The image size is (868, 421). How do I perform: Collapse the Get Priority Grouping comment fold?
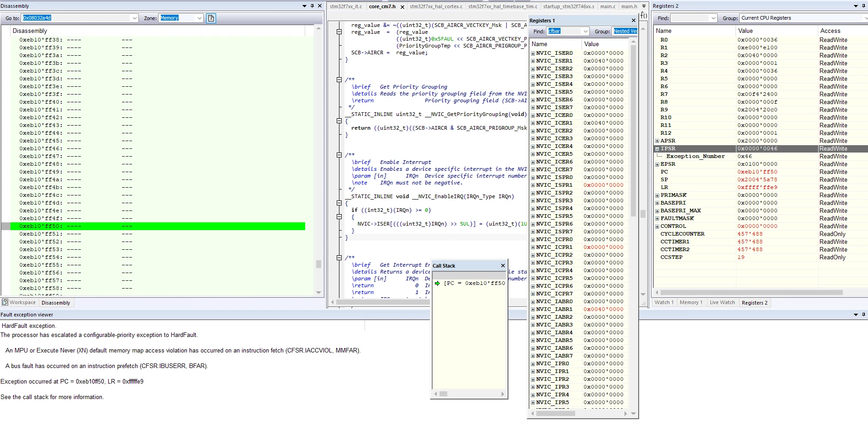pyautogui.click(x=339, y=80)
